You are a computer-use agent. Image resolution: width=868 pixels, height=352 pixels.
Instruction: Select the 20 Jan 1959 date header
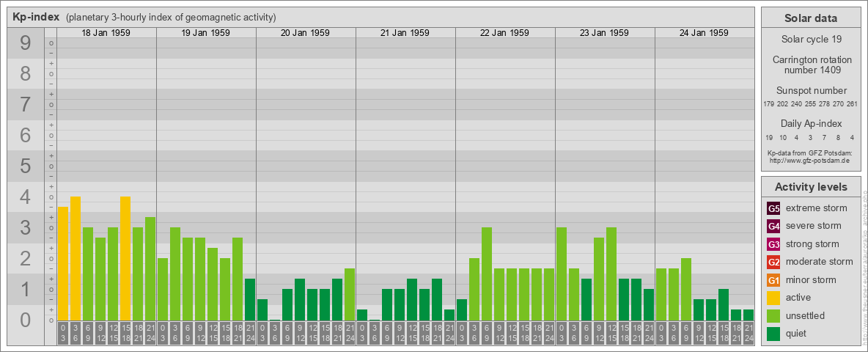[x=305, y=33]
